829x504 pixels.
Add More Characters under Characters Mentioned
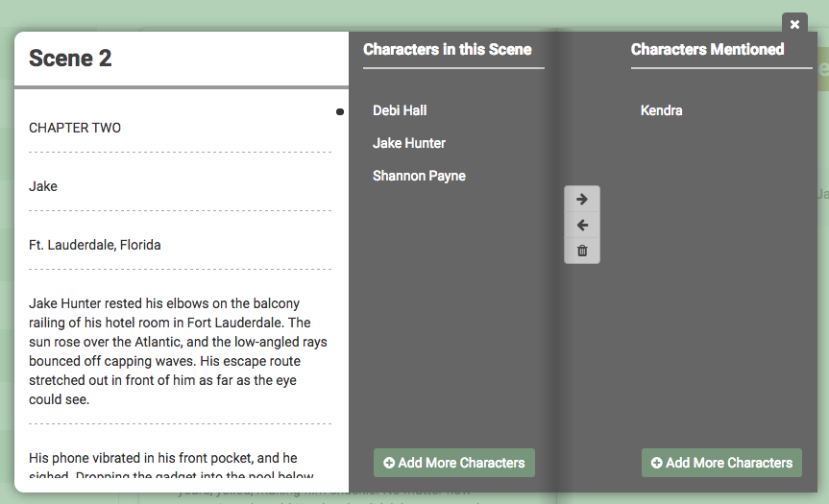pyautogui.click(x=721, y=463)
